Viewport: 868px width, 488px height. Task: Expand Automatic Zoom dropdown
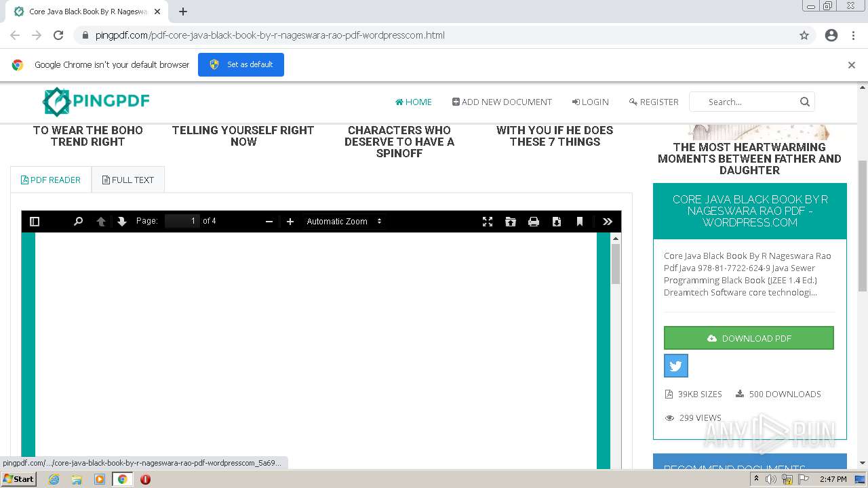344,222
